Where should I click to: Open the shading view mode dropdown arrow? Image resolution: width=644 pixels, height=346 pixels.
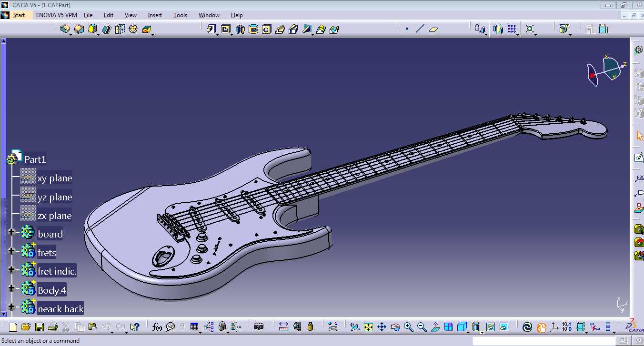483,332
